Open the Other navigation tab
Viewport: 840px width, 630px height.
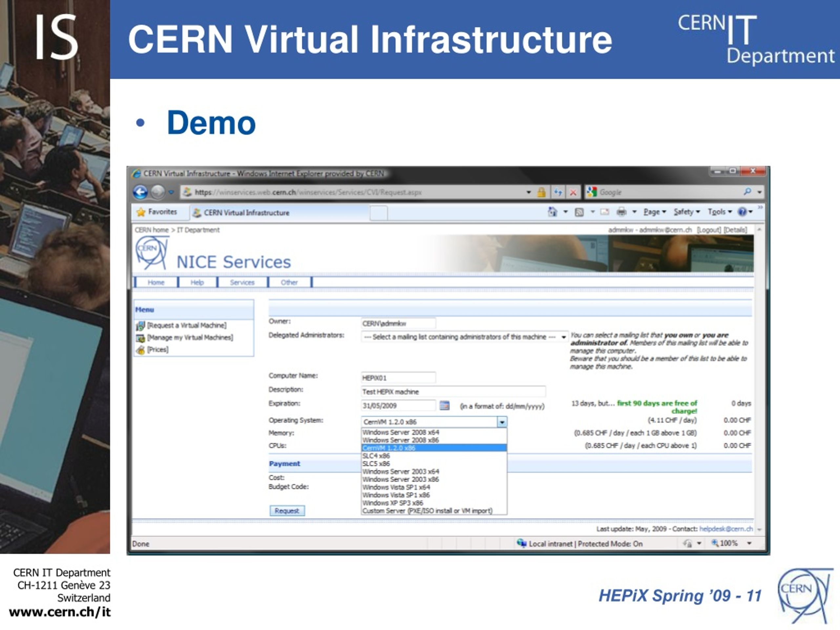[289, 282]
